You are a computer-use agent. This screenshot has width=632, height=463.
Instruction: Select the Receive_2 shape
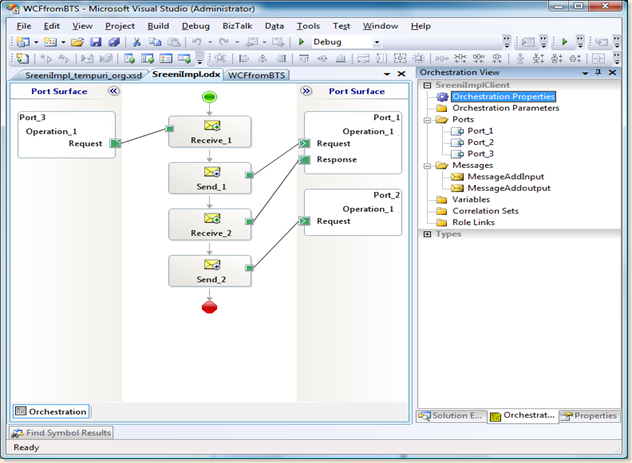[x=210, y=224]
